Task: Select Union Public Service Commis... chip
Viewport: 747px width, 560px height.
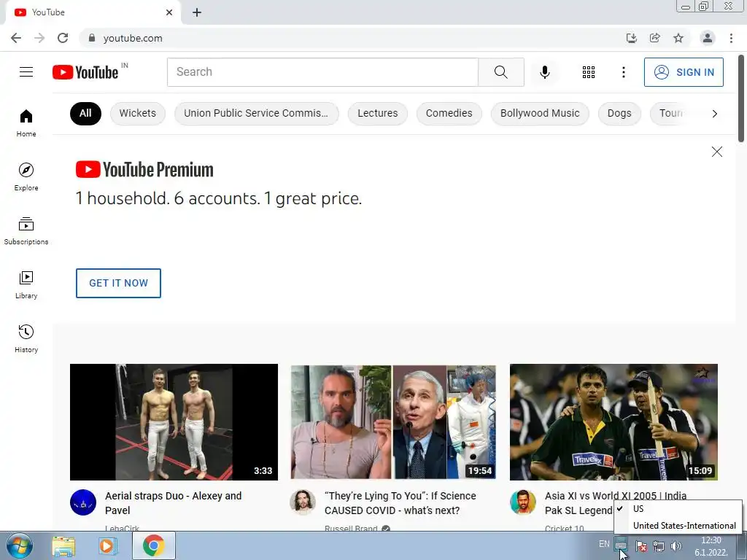Action: 256,113
